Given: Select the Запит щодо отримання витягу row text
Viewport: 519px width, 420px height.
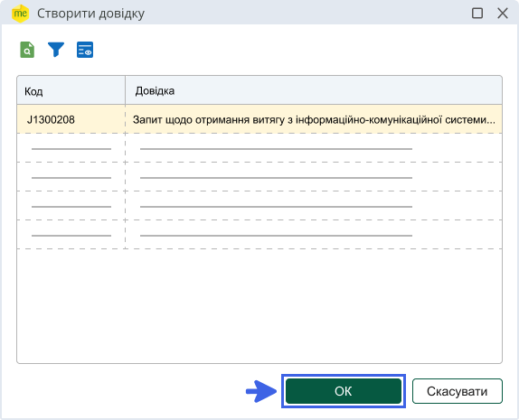Looking at the screenshot, I should click(x=314, y=120).
